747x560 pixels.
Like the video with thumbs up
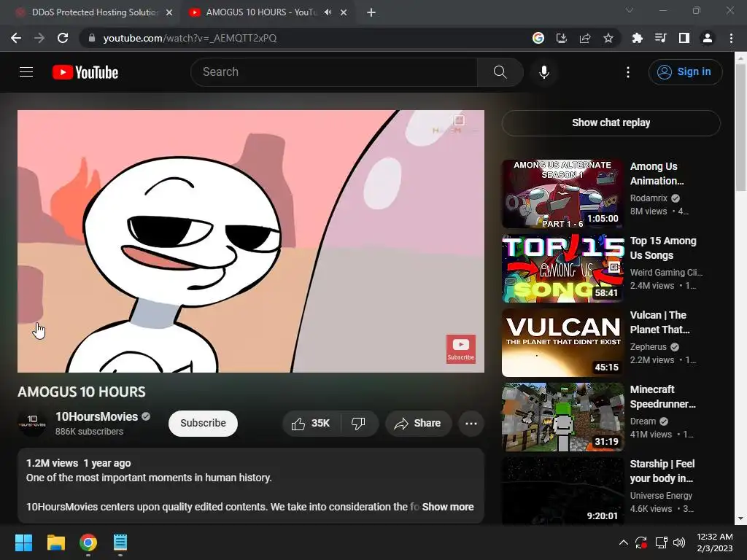(311, 424)
